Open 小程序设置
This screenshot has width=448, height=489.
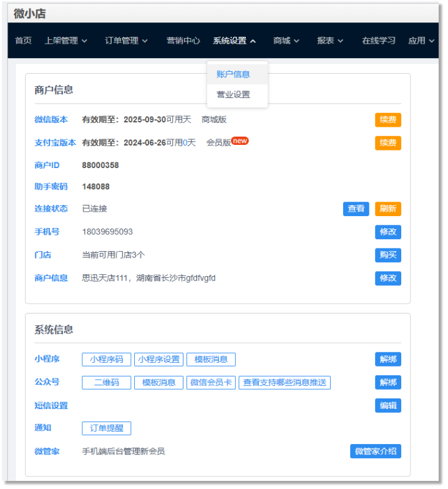(x=159, y=359)
